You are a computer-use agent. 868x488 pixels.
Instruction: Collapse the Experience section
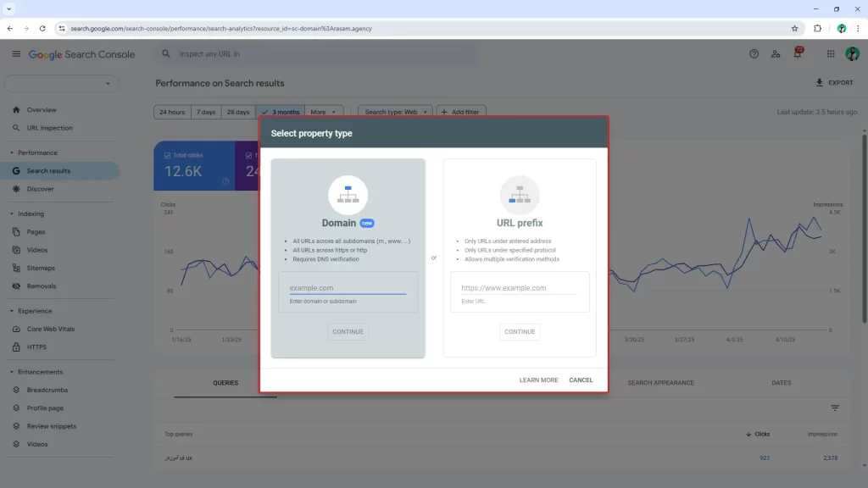[12, 311]
